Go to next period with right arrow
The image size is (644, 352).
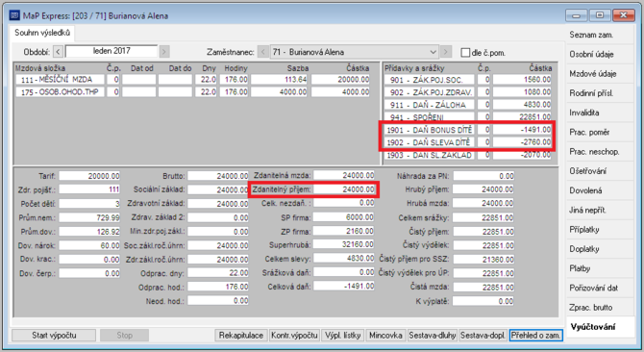[164, 52]
